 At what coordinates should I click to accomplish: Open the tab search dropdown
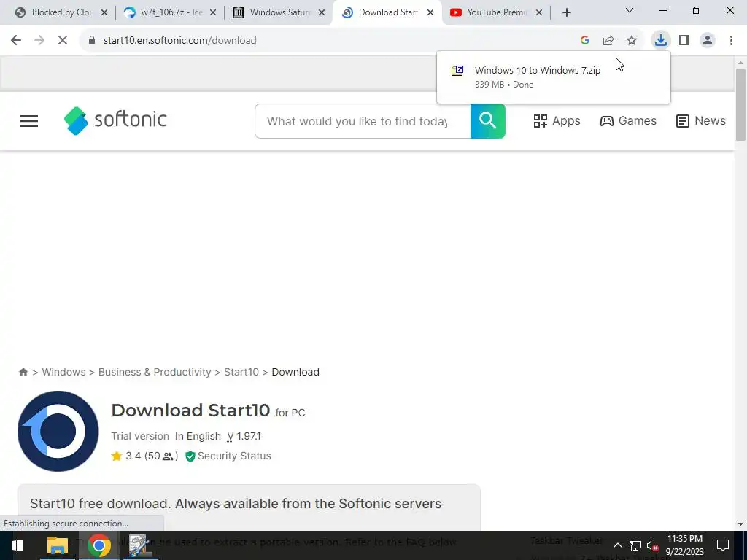point(630,10)
